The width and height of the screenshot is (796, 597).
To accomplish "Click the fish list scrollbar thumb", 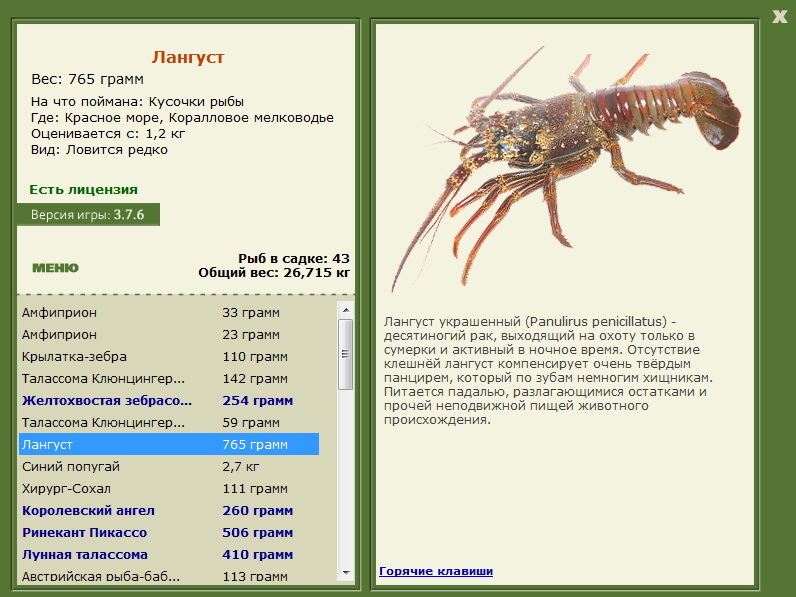I will coord(346,354).
